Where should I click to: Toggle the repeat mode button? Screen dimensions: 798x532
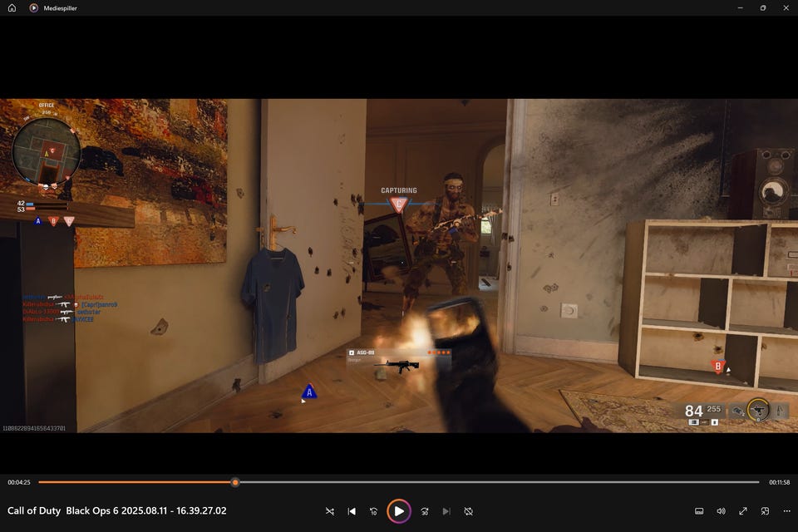point(469,511)
